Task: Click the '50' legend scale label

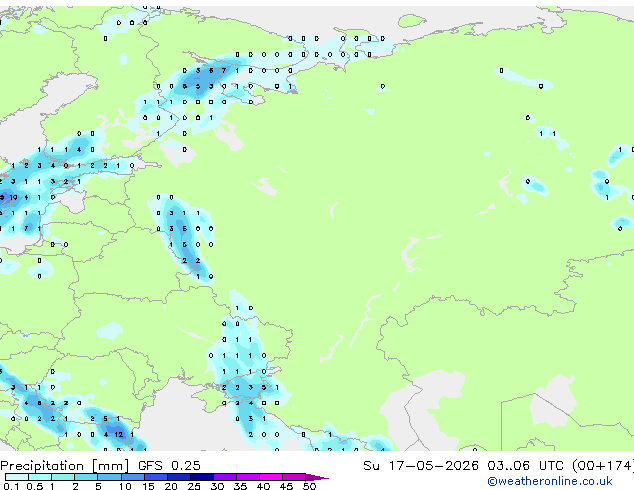Action: (x=309, y=486)
